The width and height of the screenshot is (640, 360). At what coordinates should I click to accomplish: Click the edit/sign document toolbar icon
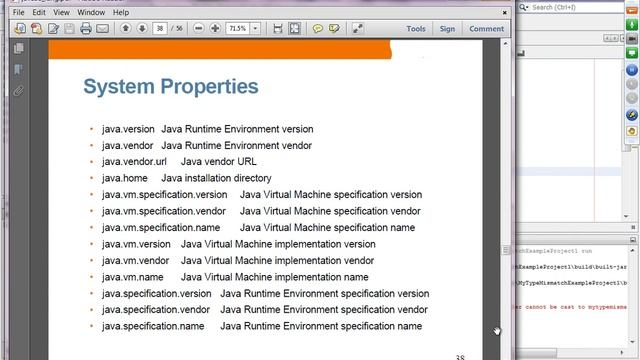click(x=53, y=29)
